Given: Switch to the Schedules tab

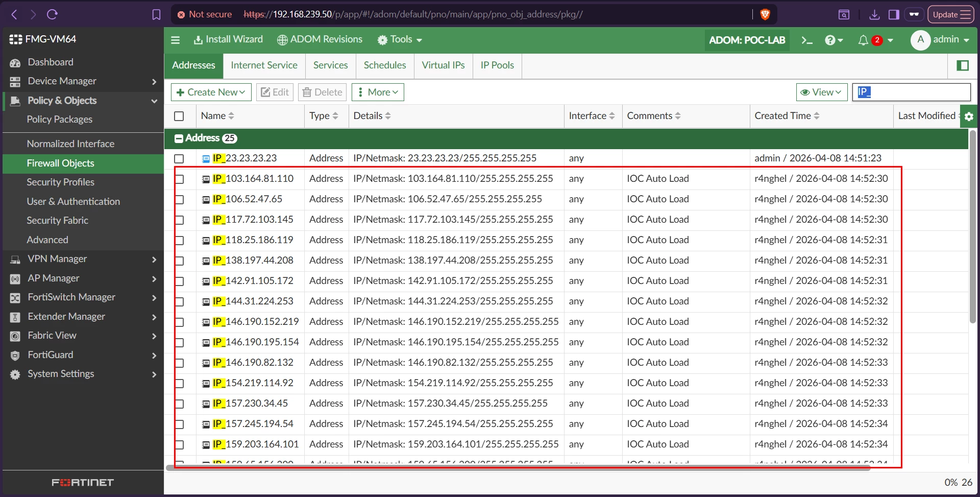Looking at the screenshot, I should [x=385, y=65].
